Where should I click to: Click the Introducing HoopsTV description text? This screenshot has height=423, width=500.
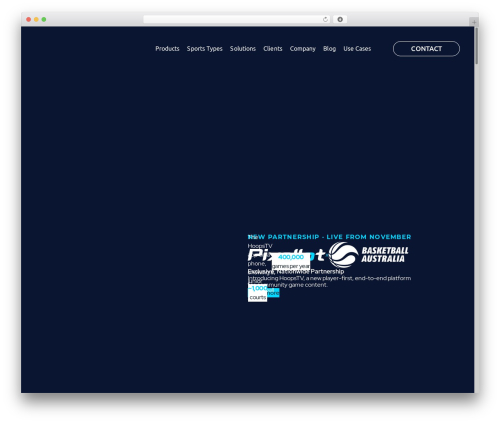tap(329, 281)
